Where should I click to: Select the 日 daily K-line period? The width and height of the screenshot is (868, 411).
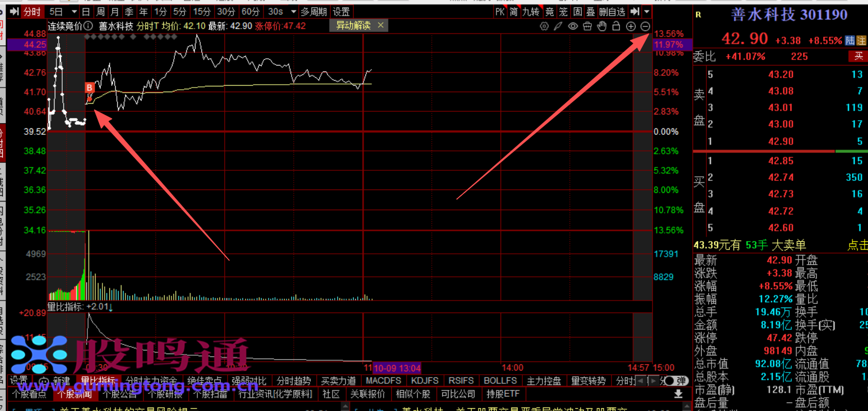point(86,12)
